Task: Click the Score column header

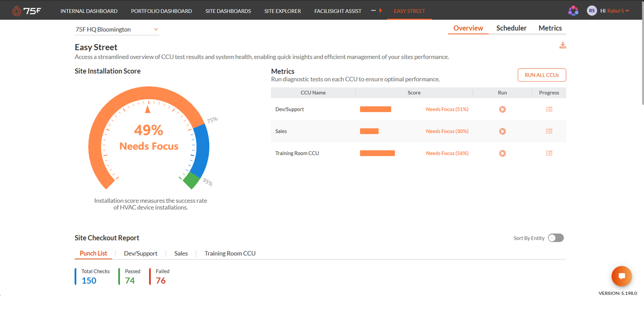Action: coord(414,93)
